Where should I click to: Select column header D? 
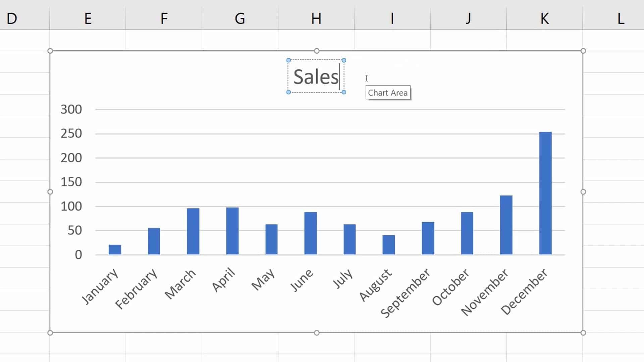tap(24, 18)
